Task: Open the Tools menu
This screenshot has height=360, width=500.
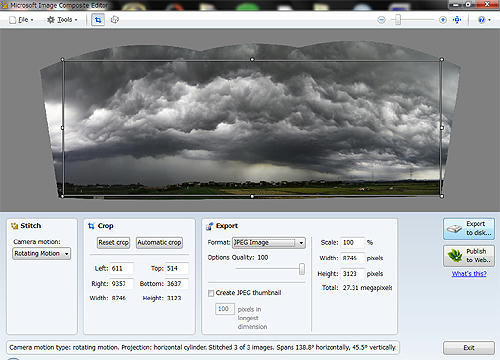Action: [62, 20]
